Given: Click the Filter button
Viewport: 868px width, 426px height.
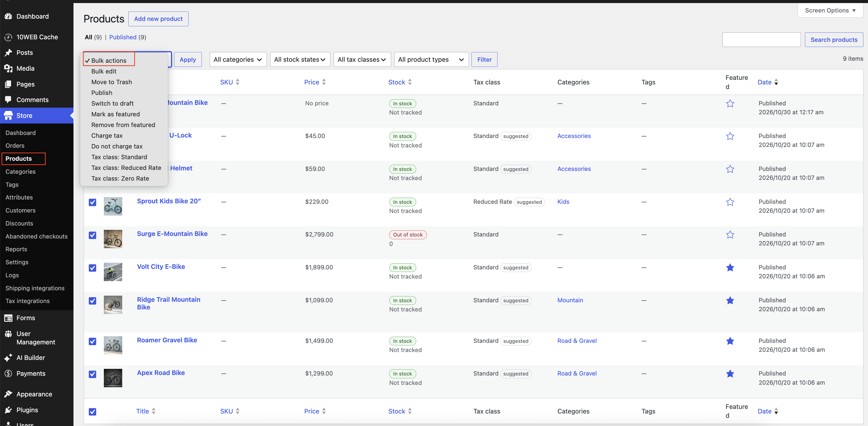Looking at the screenshot, I should point(484,60).
